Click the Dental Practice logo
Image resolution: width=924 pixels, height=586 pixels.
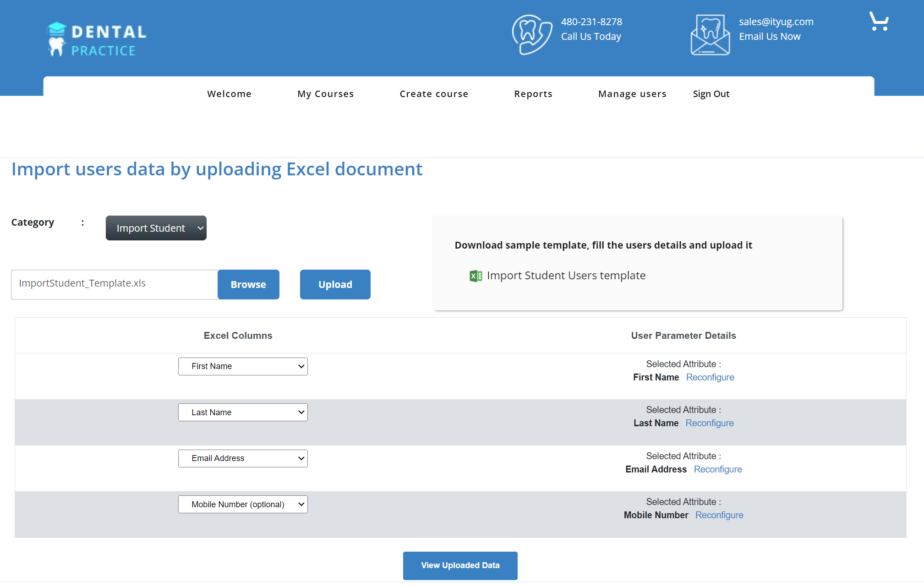point(97,39)
